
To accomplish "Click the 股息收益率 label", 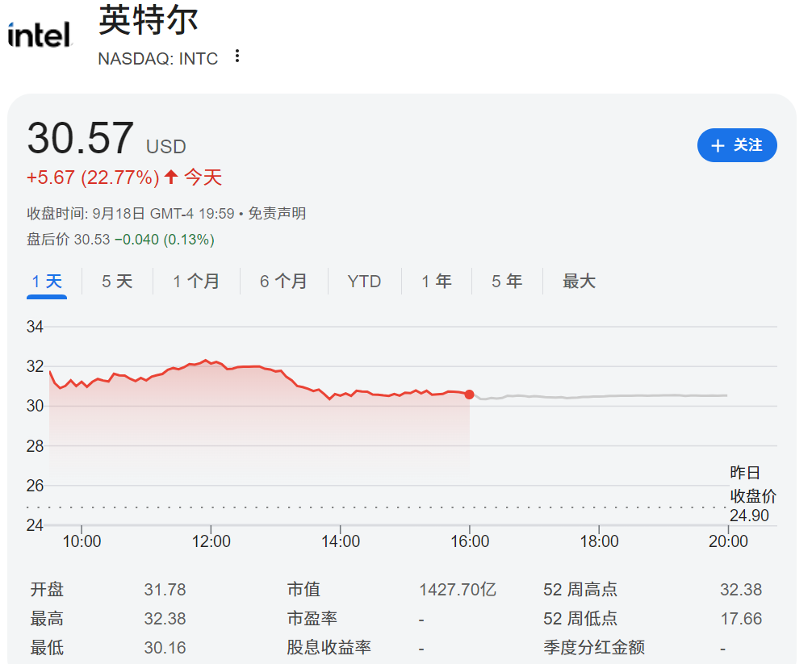I will tap(329, 647).
